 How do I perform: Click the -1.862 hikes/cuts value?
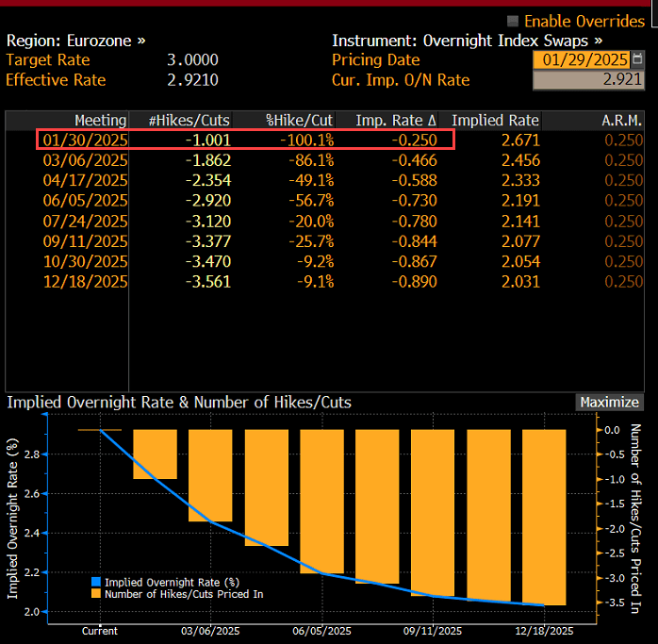pyautogui.click(x=208, y=160)
